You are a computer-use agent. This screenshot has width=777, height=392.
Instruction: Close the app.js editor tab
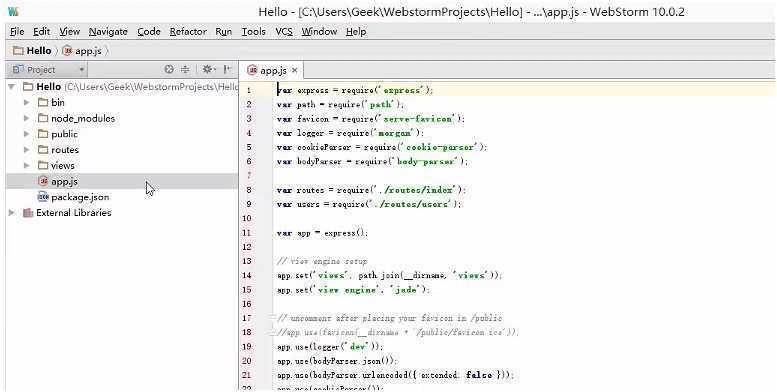[x=294, y=70]
